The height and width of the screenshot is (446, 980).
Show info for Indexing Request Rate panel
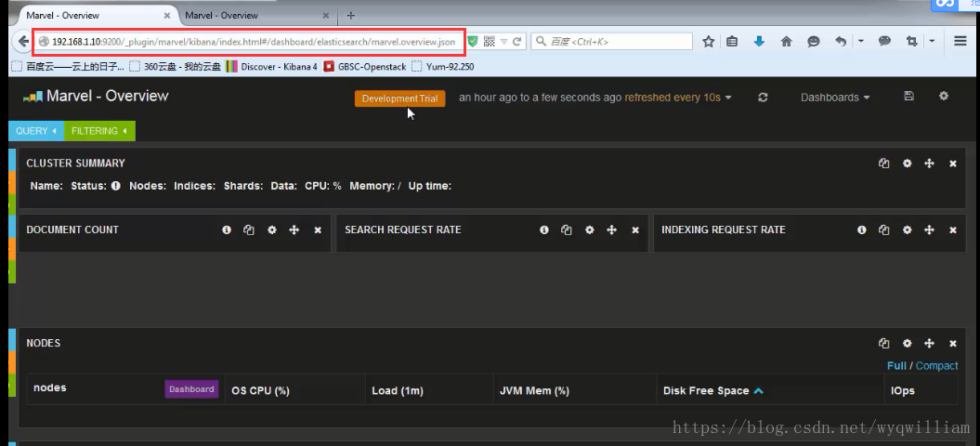coord(862,230)
